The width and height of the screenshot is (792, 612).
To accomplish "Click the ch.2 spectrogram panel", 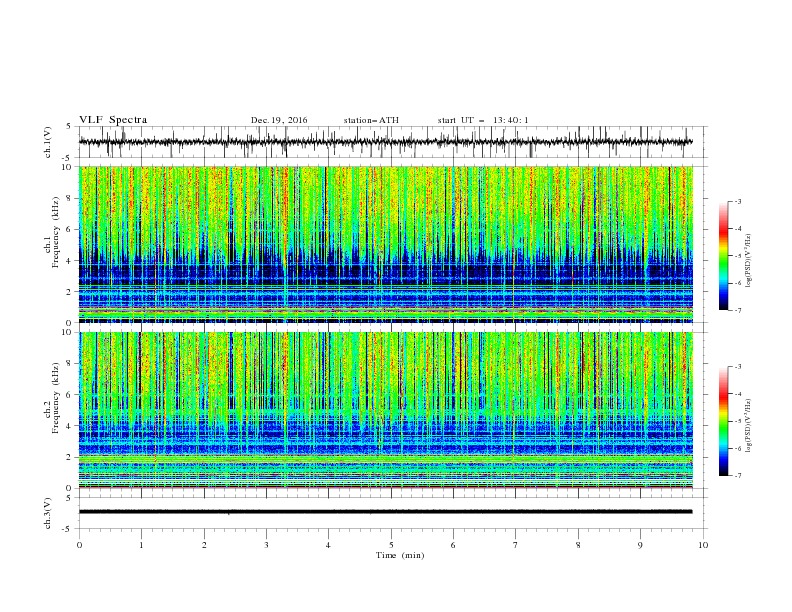I will pos(386,410).
